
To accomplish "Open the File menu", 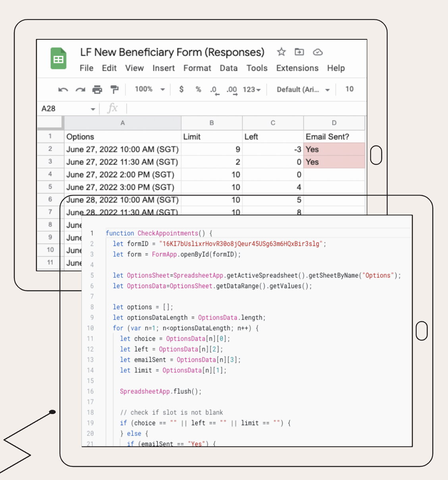I will pos(87,68).
